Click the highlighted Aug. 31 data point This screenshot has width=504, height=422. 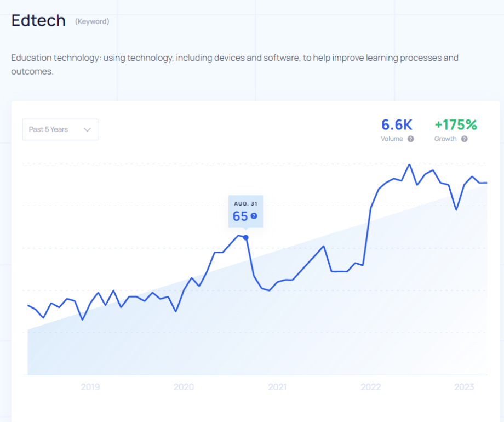(245, 237)
